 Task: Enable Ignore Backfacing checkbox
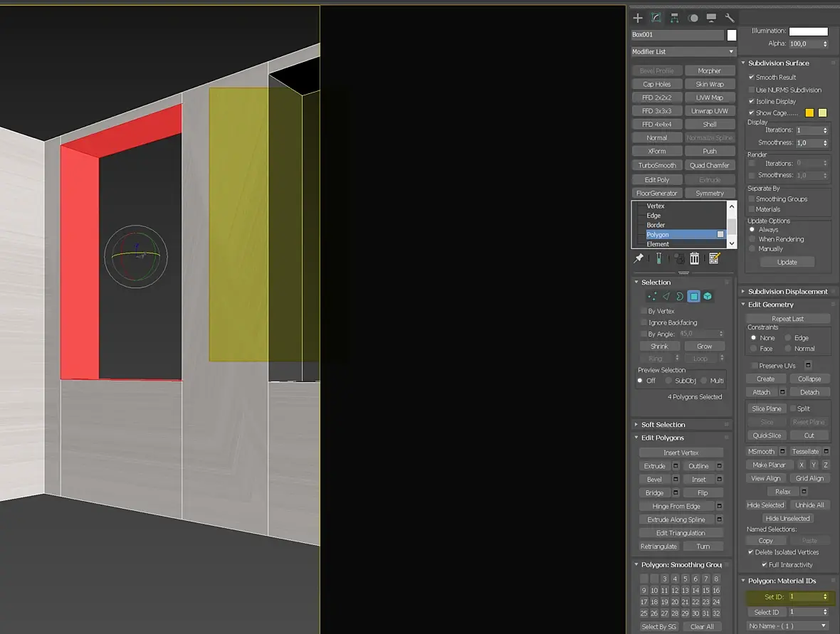pyautogui.click(x=644, y=322)
